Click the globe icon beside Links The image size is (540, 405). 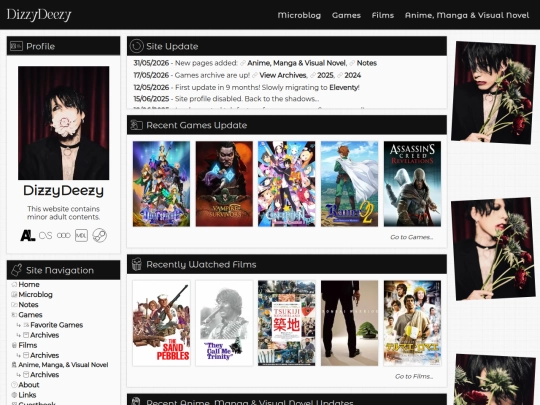pos(14,395)
